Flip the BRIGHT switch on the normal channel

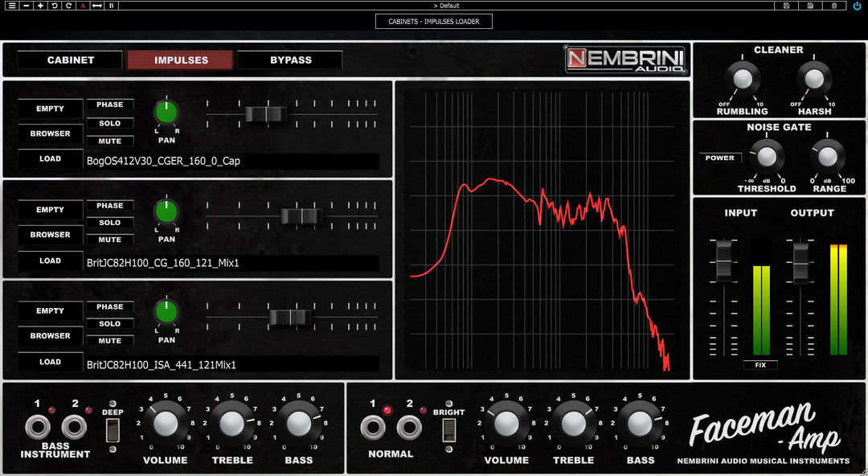(x=449, y=430)
